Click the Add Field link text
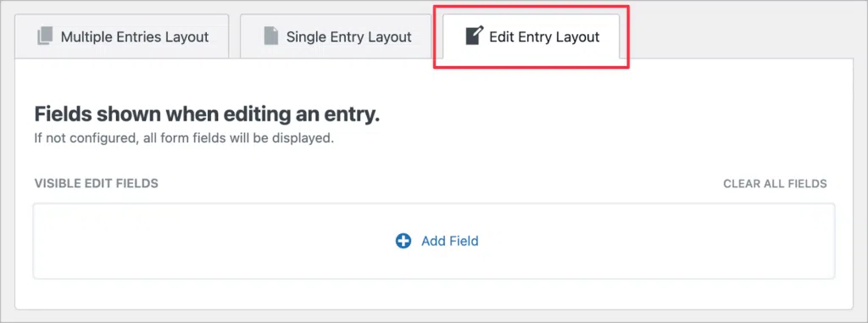 (x=449, y=241)
